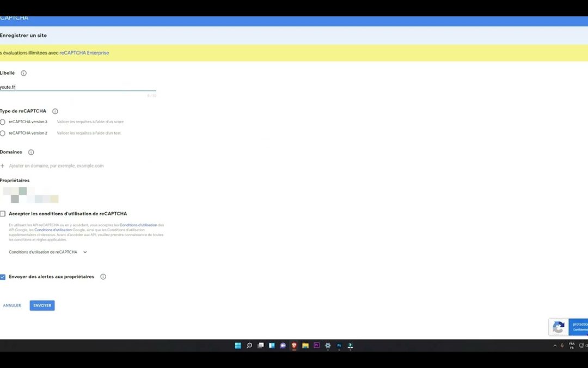Open first Conditions d'utilisation link for API Google
Viewport: 588px width, 368px height.
(138, 225)
